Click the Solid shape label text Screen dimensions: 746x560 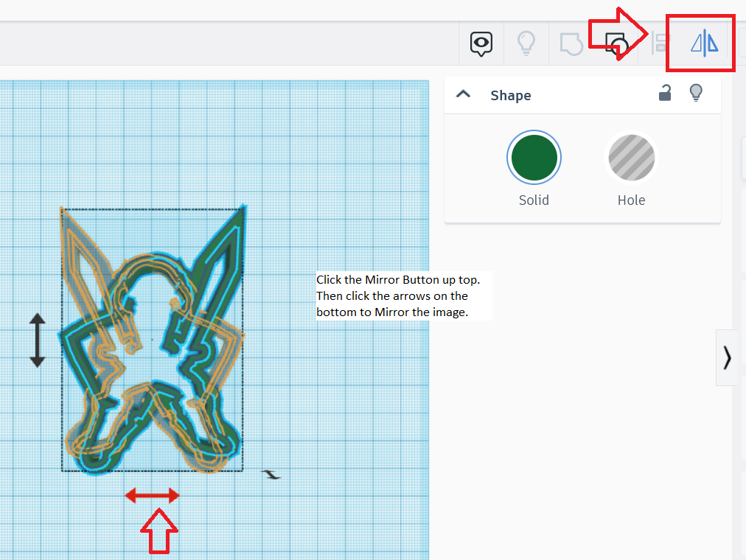pos(534,200)
